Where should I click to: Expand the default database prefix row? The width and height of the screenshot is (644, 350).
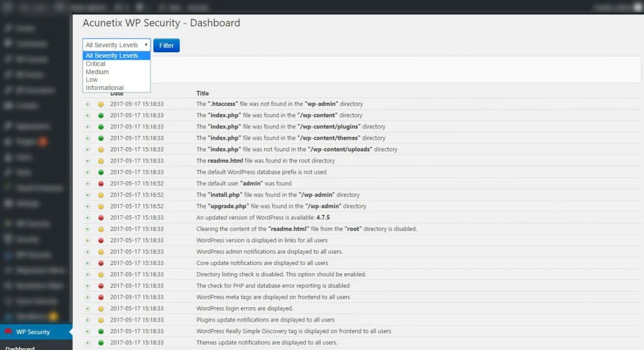(x=87, y=172)
